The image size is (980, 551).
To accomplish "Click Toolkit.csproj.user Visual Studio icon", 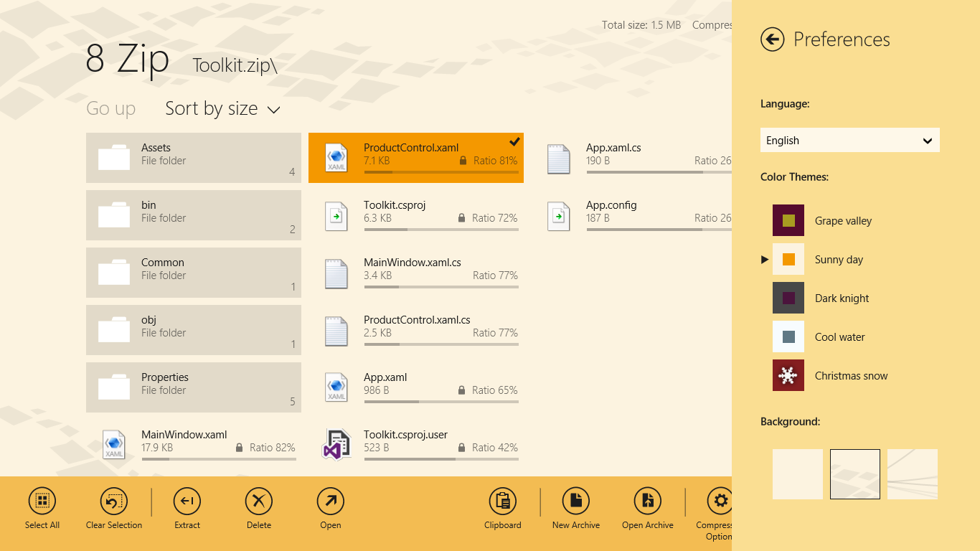I will coord(336,445).
